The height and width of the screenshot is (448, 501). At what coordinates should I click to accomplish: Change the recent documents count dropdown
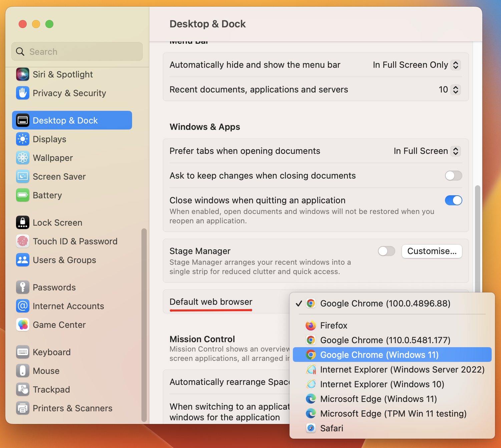pyautogui.click(x=455, y=89)
